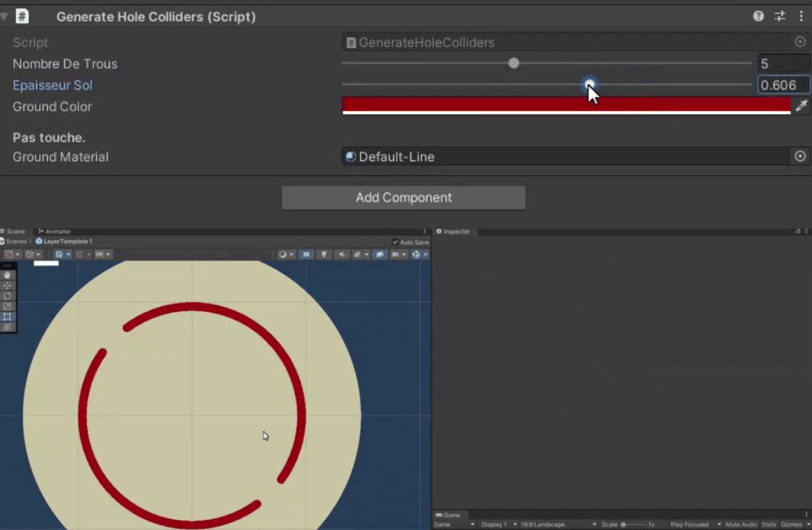The height and width of the screenshot is (530, 812).
Task: Open the component presets icon
Action: (x=780, y=16)
